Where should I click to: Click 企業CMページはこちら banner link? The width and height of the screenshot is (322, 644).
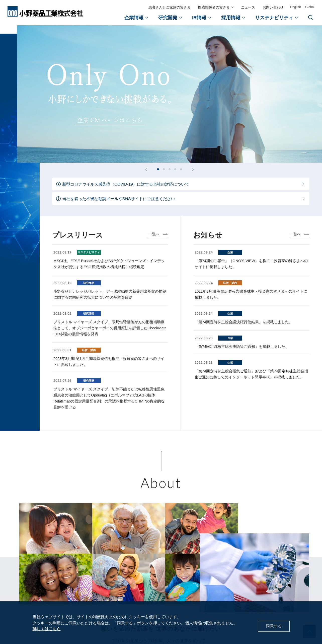110,120
